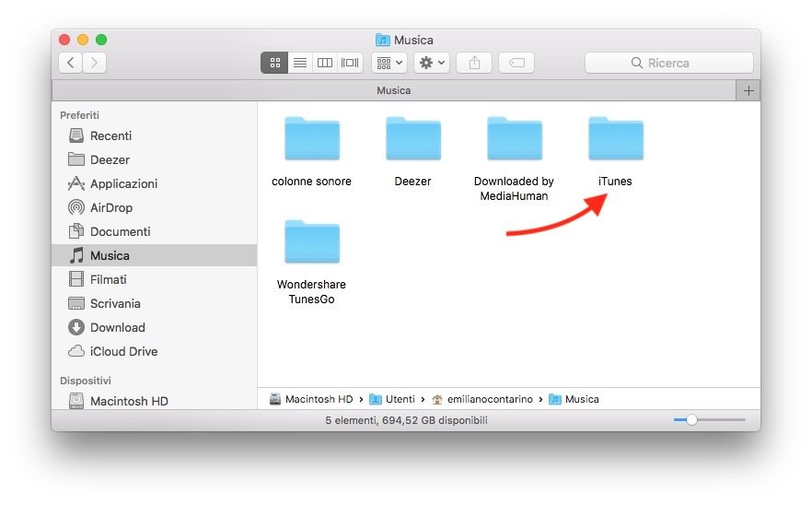
Task: Click the Preferiti sidebar section header
Action: (79, 115)
